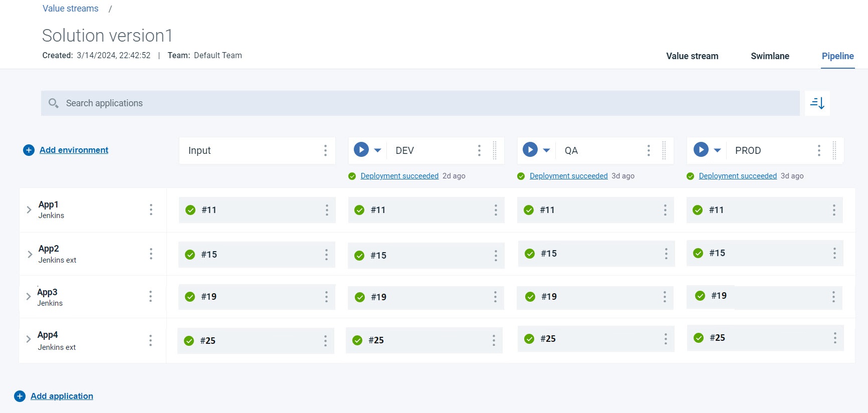Click the sort applications icon
868x413 pixels.
click(817, 103)
